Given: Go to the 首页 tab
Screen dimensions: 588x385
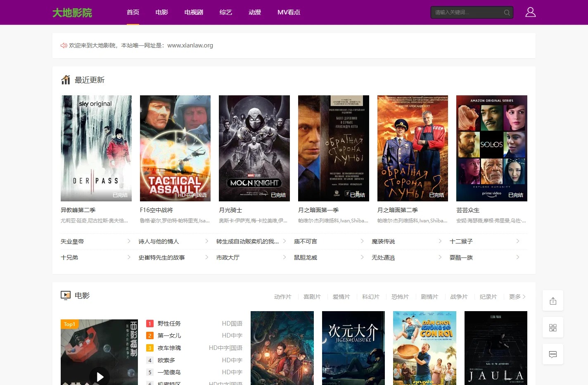Looking at the screenshot, I should coord(133,12).
